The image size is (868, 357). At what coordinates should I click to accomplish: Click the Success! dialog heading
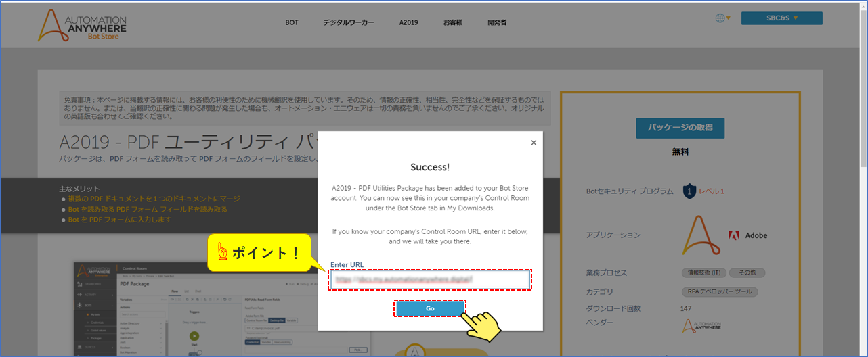pos(430,166)
